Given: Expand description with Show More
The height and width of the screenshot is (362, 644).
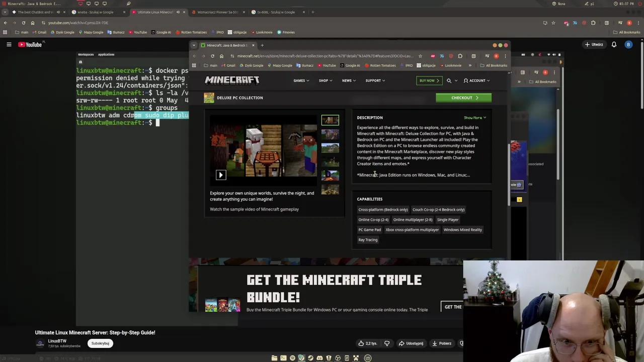Looking at the screenshot, I should point(475,118).
